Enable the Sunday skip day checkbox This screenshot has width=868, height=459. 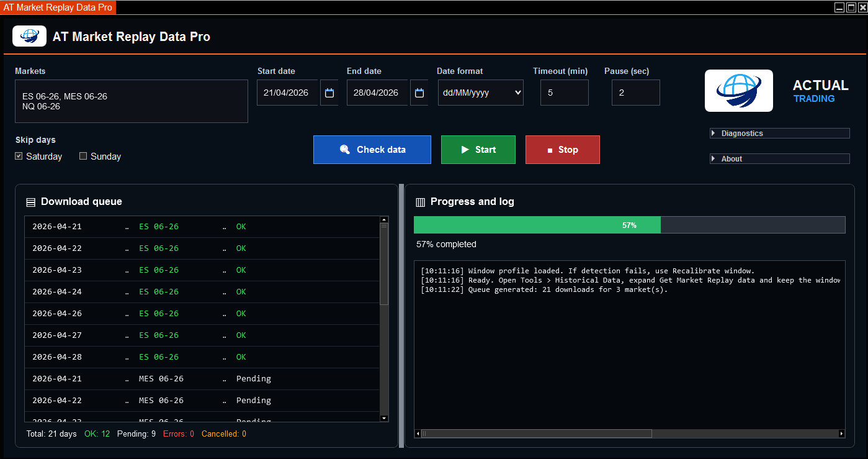click(83, 156)
